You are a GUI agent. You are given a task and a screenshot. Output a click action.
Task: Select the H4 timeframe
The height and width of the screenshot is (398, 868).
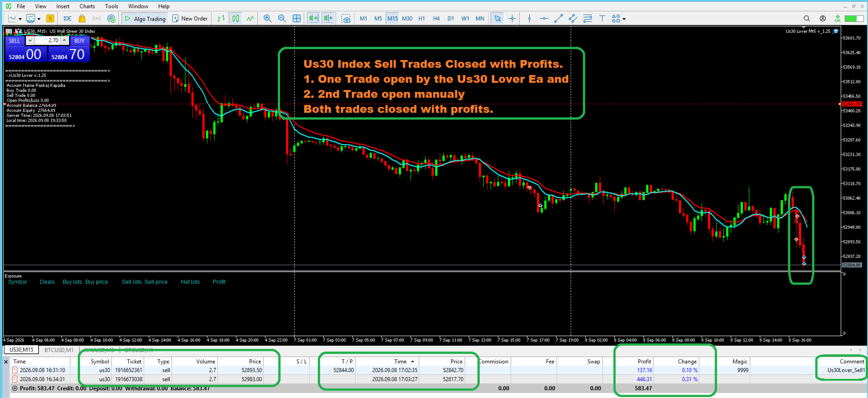pos(436,18)
